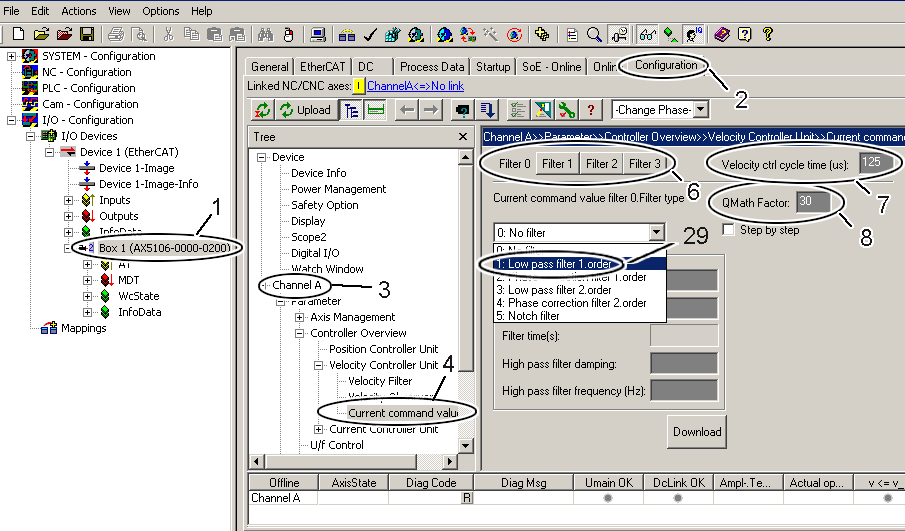Click the blue download arrow icon
The height and width of the screenshot is (531, 905).
[488, 110]
